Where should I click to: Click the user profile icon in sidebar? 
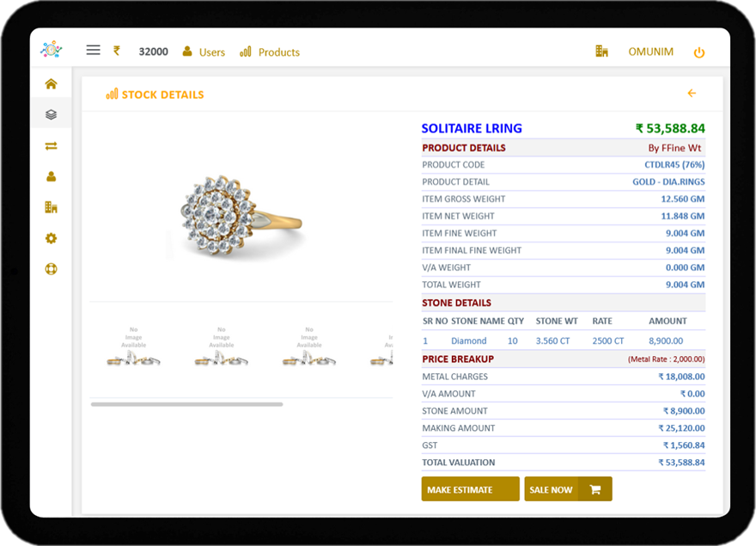click(x=51, y=176)
